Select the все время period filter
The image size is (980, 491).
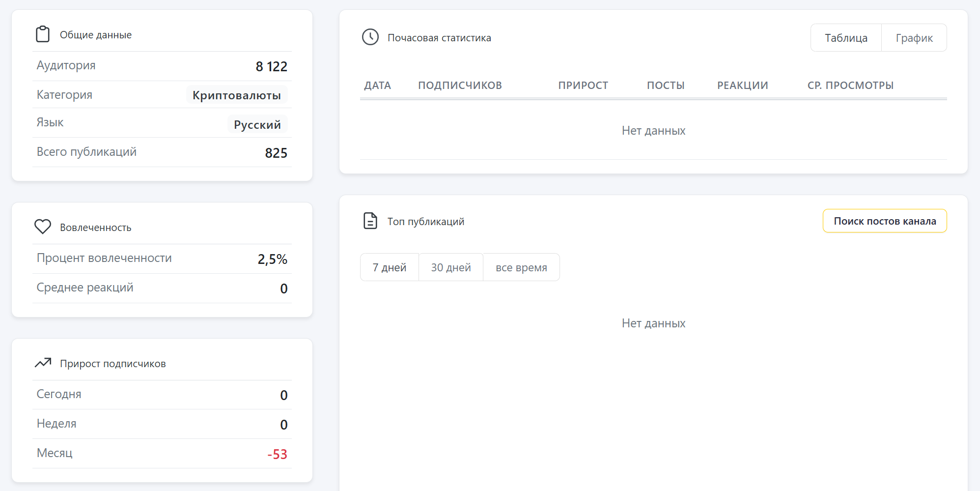[521, 267]
